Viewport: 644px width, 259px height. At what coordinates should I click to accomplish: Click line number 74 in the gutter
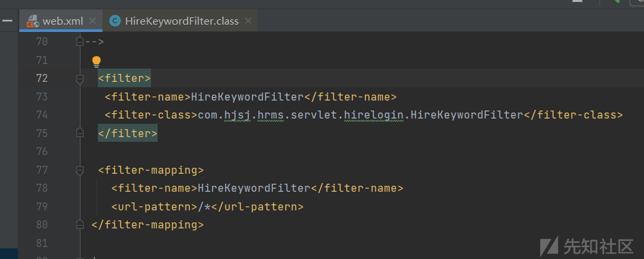coord(42,115)
